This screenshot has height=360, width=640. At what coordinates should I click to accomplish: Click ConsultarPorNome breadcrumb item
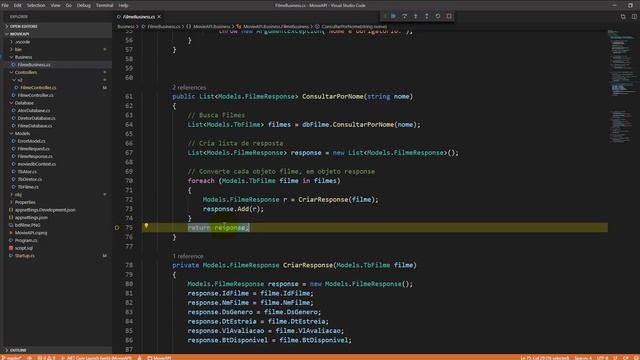pos(351,27)
